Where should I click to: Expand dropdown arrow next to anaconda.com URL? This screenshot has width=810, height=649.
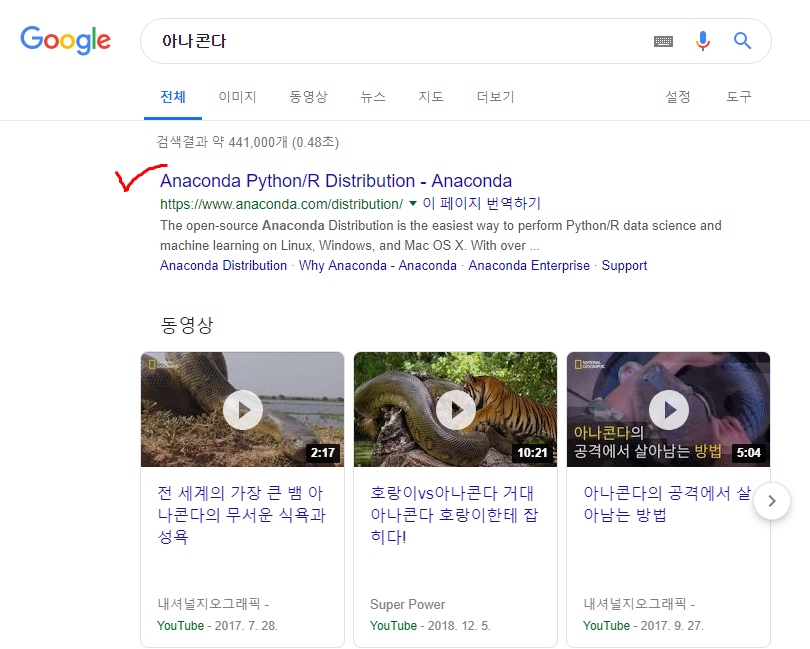coord(413,204)
